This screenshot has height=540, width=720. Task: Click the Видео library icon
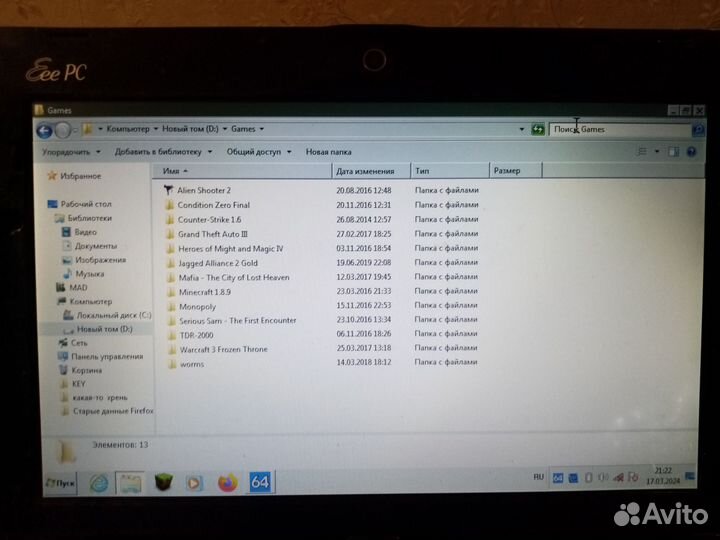click(x=66, y=232)
